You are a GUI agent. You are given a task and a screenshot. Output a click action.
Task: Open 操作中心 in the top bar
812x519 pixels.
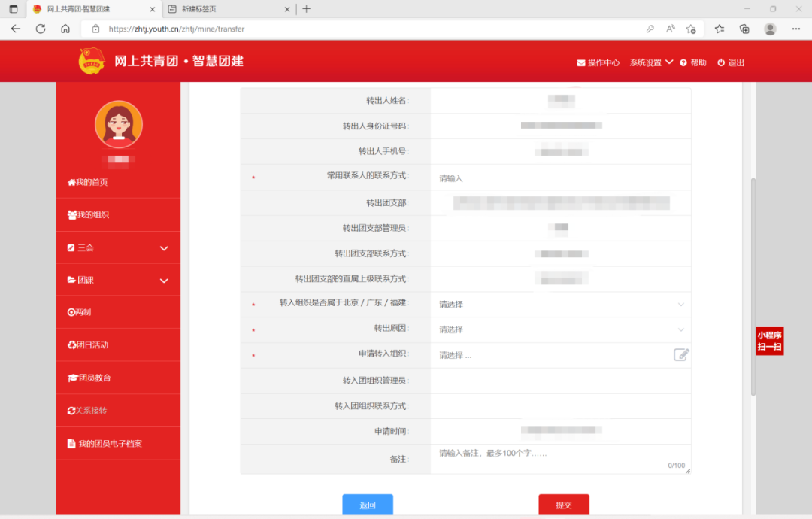(598, 62)
